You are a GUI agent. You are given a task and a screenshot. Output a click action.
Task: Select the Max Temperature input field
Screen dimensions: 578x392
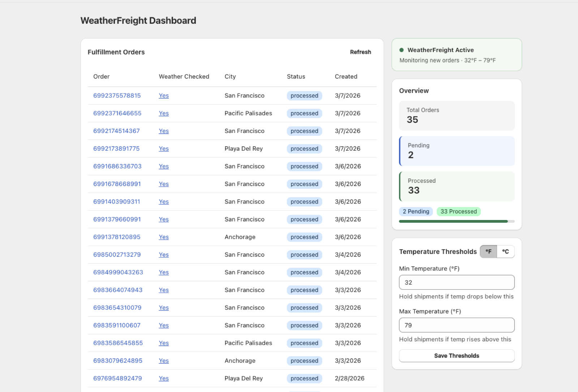click(x=456, y=325)
